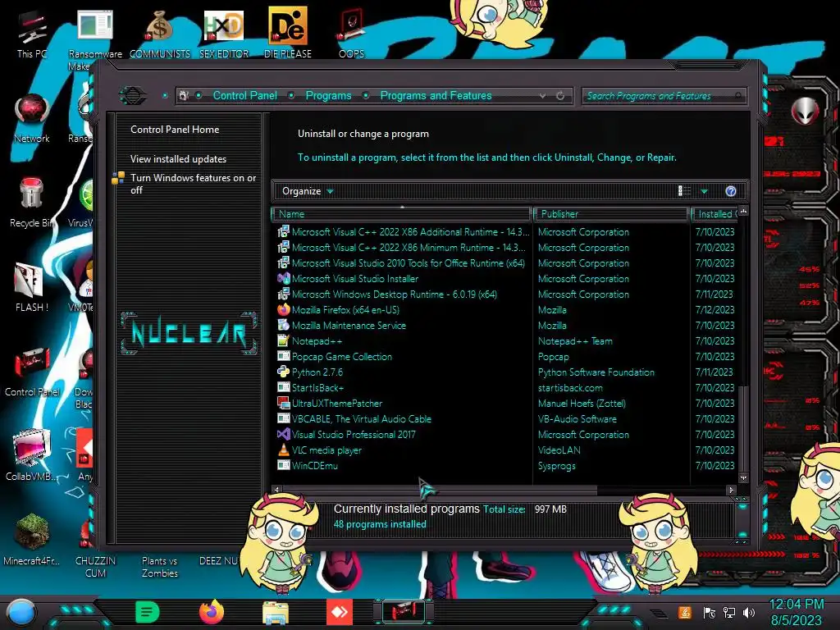840x630 pixels.
Task: Click the taskbar clock showing 12:04 PM
Action: pyautogui.click(x=796, y=605)
